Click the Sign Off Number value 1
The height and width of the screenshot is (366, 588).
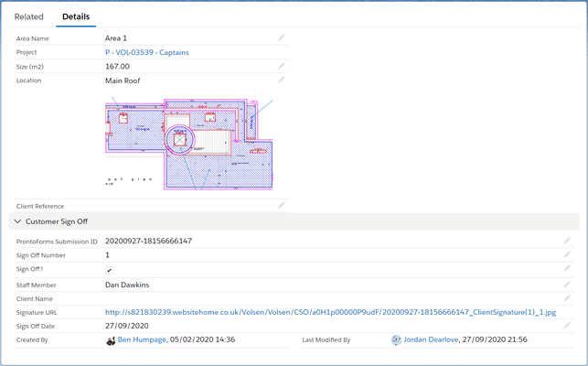pos(107,255)
